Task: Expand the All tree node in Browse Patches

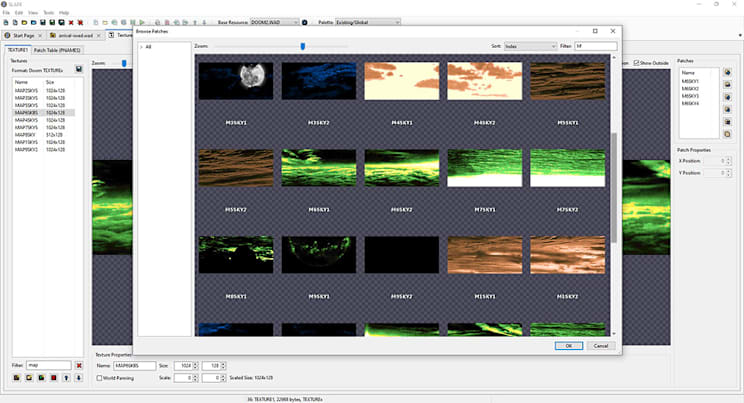Action: 141,47
